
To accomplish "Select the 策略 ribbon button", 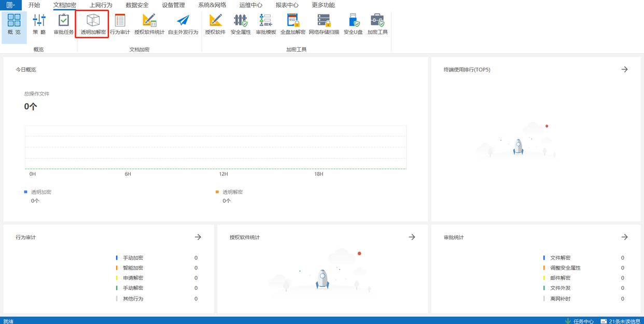I will [39, 24].
